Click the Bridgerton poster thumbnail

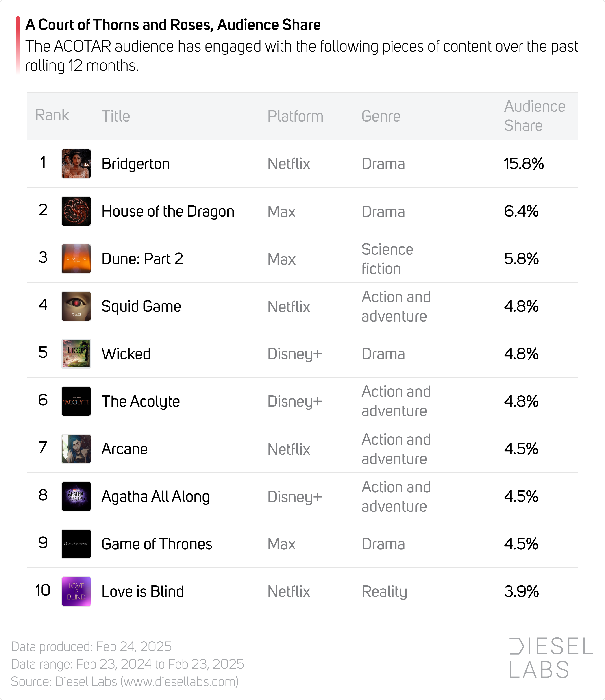pyautogui.click(x=76, y=163)
